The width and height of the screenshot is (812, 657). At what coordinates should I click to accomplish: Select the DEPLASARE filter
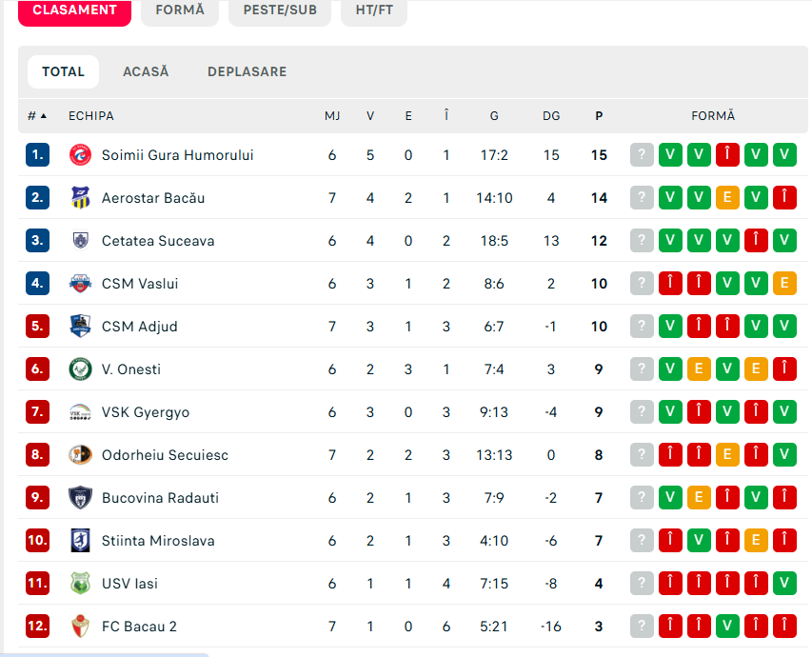coord(247,71)
